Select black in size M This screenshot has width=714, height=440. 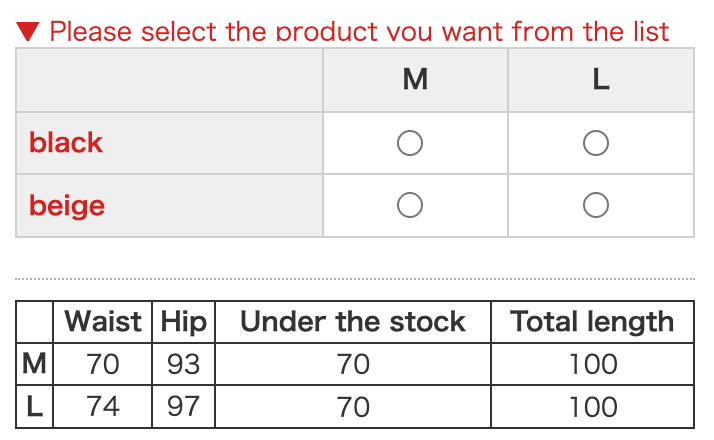coord(410,144)
